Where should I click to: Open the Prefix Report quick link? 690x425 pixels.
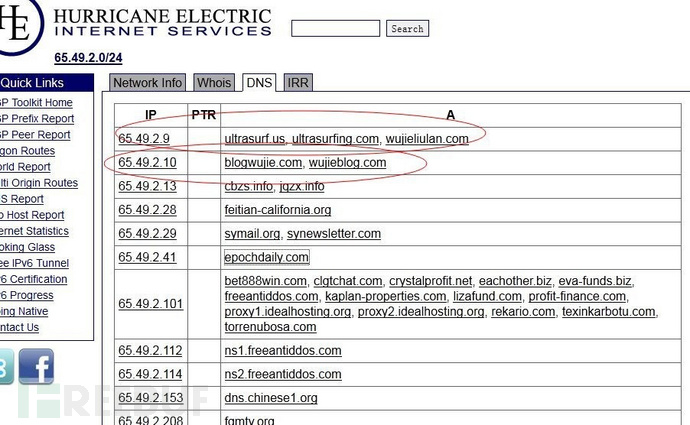37,118
